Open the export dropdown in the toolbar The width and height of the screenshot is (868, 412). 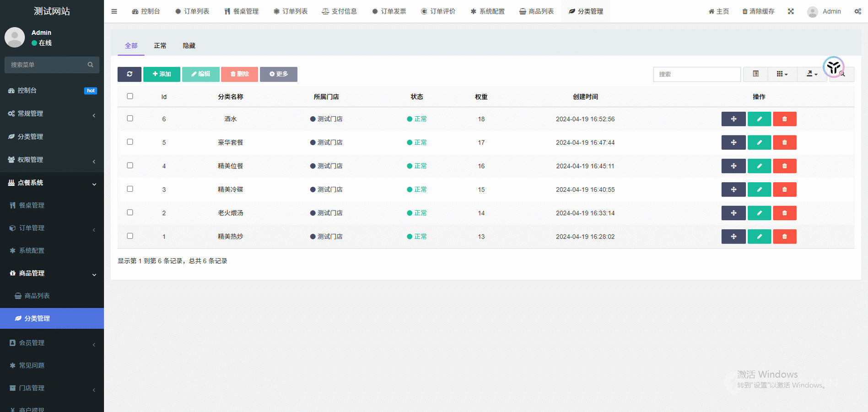pyautogui.click(x=811, y=74)
